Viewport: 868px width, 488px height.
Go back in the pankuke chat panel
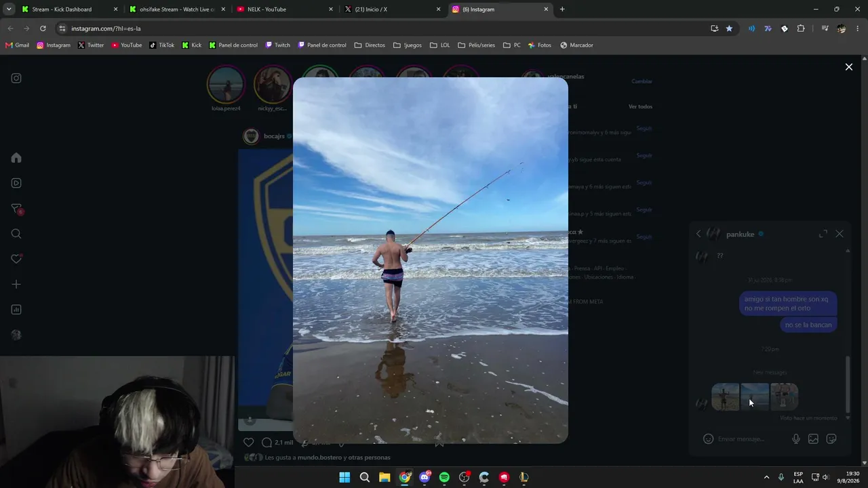[698, 234]
